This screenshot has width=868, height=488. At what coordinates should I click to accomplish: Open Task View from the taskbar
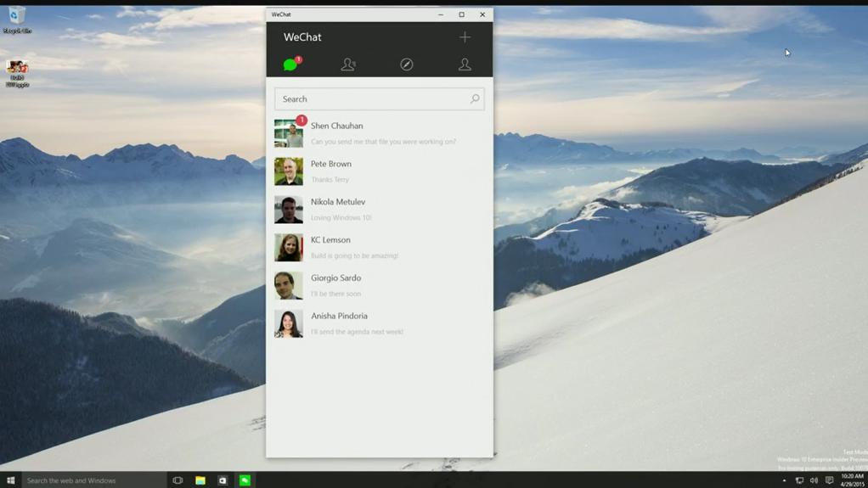[x=178, y=480]
